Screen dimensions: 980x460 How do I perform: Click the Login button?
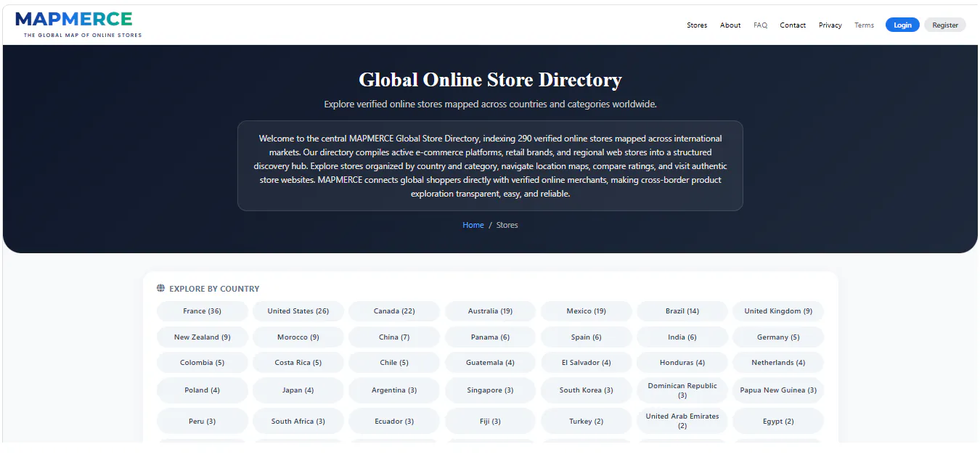pos(902,25)
